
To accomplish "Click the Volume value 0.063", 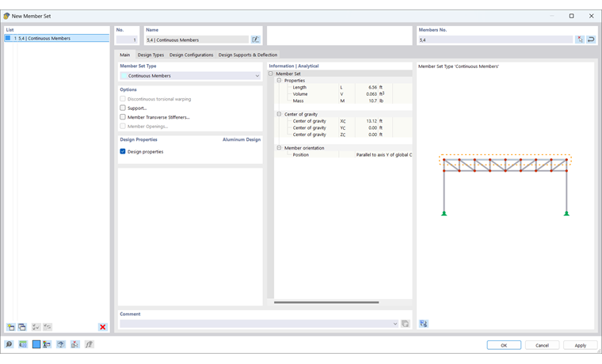I will tap(371, 94).
